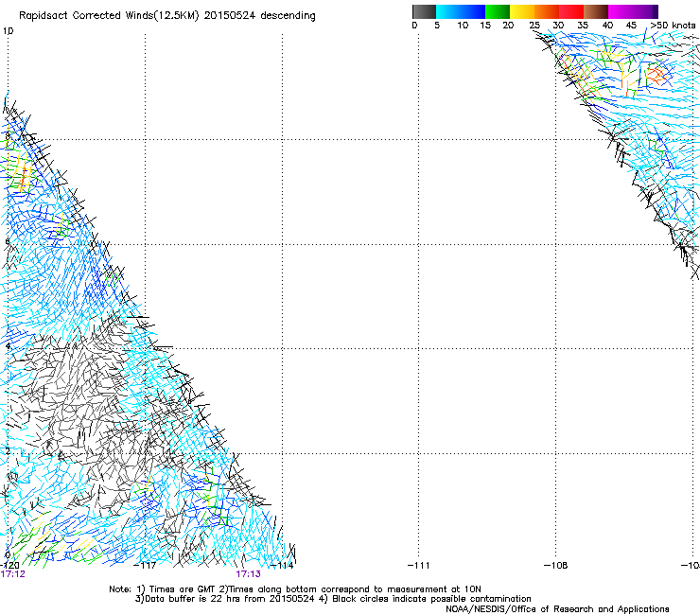This screenshot has width=700, height=615.
Task: Click the longitude label '-111'
Action: pos(418,566)
